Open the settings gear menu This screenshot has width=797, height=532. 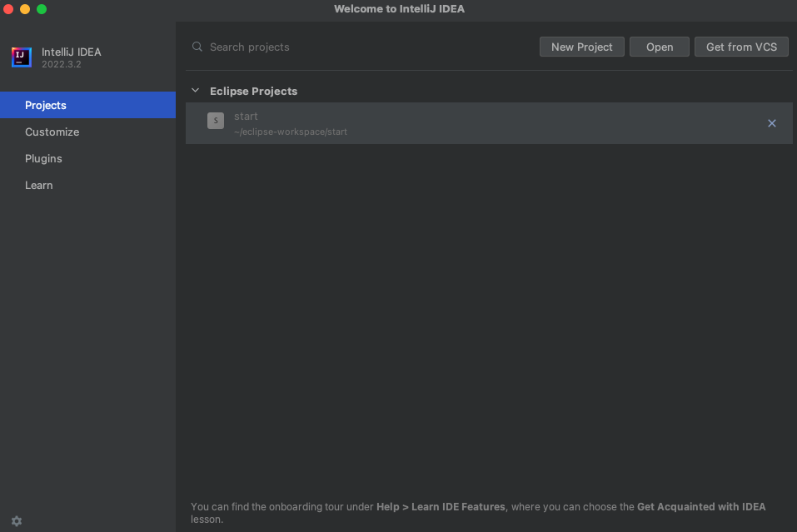tap(17, 521)
